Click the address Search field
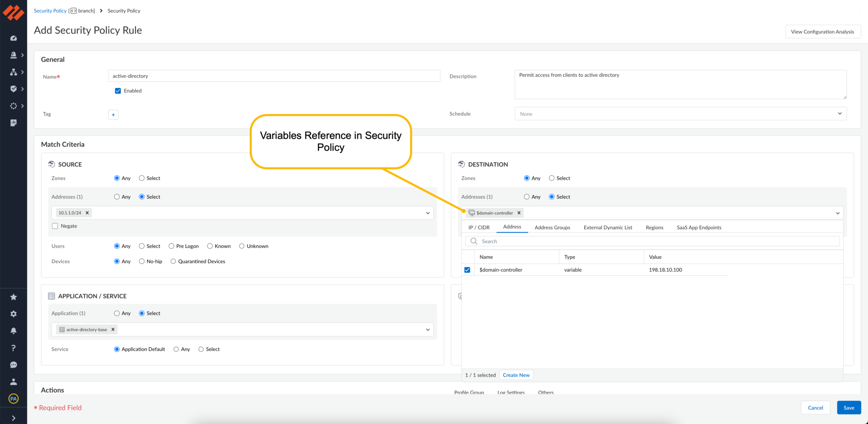868x424 pixels. coord(653,241)
